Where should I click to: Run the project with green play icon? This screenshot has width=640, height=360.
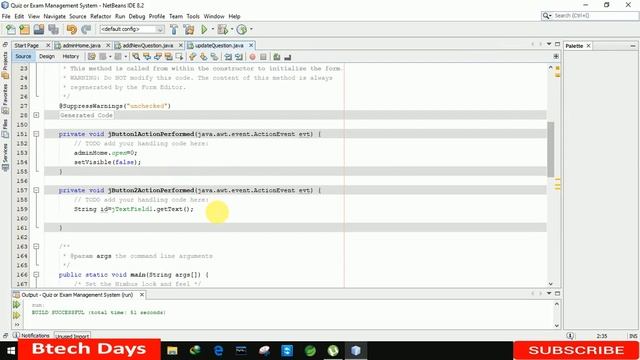tap(204, 29)
